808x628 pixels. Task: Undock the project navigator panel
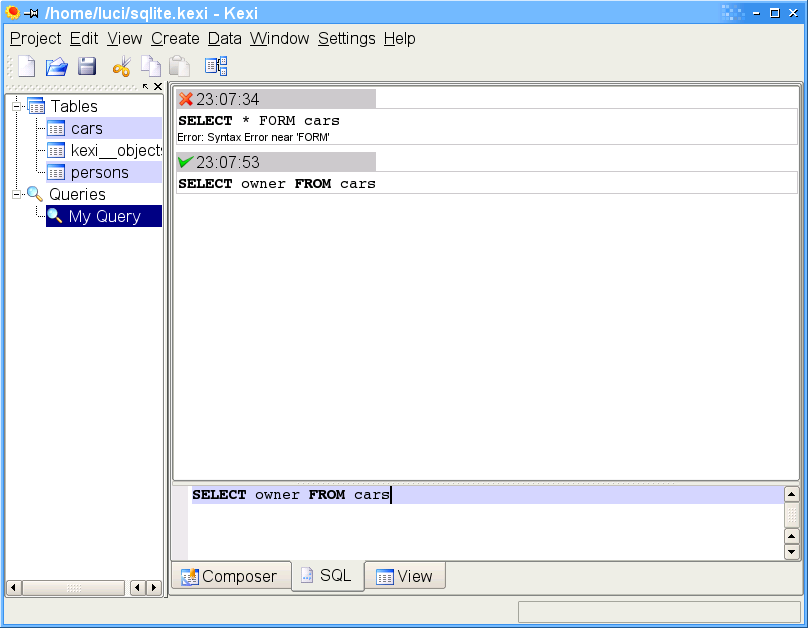tap(145, 87)
